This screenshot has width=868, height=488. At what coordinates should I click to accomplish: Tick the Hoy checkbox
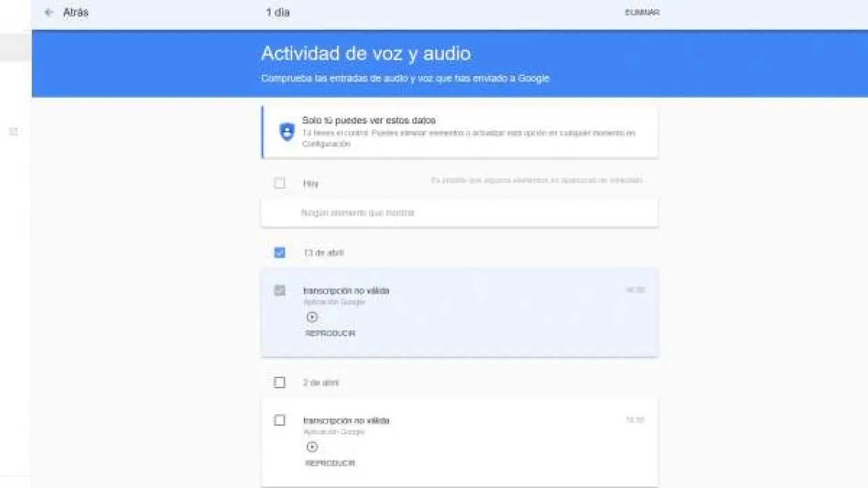point(279,183)
